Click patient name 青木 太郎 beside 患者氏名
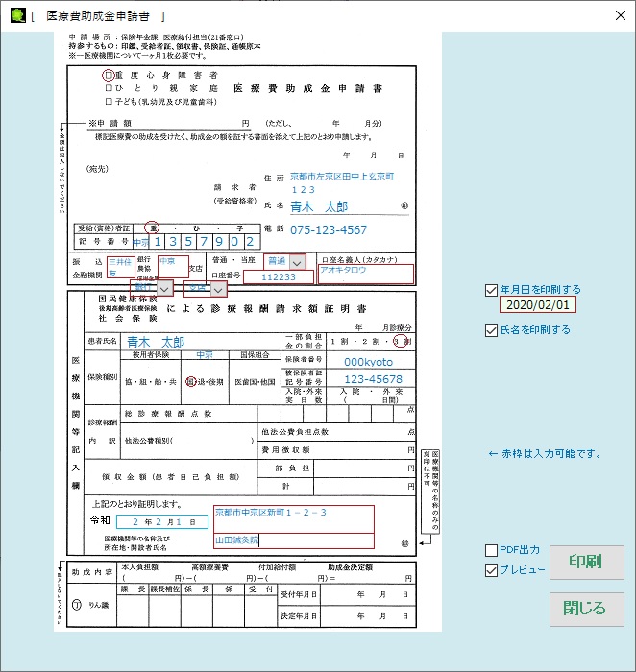This screenshot has height=672, width=636. pyautogui.click(x=156, y=342)
